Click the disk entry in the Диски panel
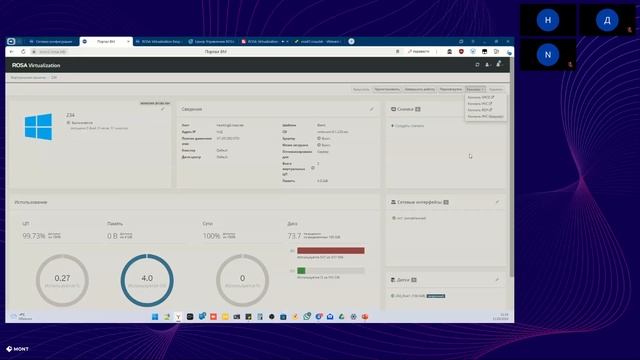Viewport: 640px width, 360px height. (x=418, y=296)
